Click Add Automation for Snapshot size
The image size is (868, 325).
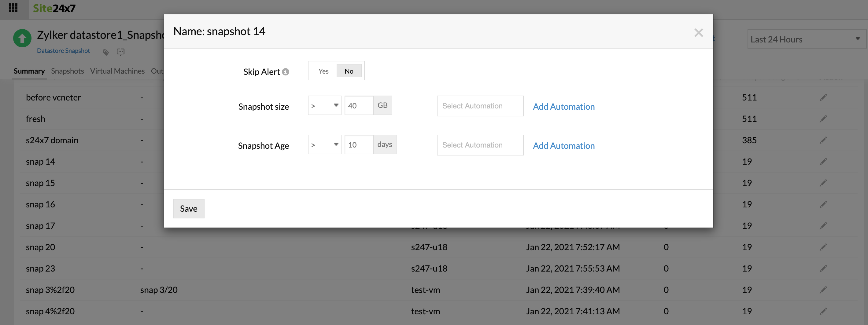click(563, 106)
